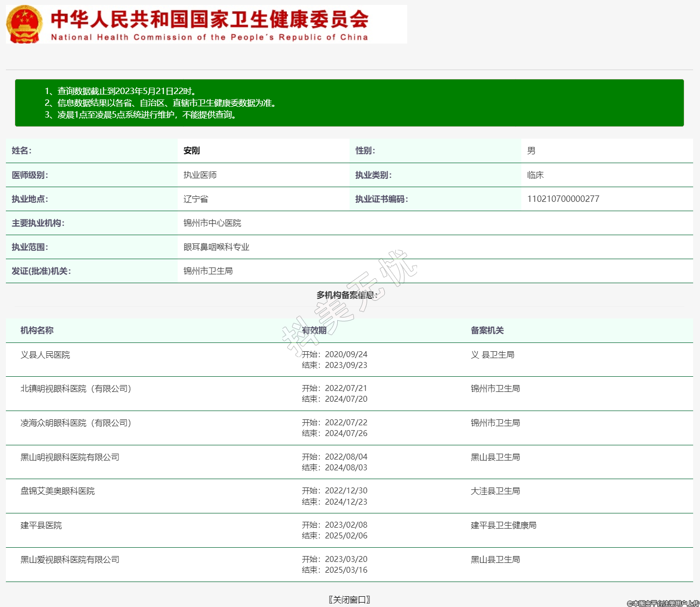Click the 大洼县卫生局 filing authority

(495, 491)
